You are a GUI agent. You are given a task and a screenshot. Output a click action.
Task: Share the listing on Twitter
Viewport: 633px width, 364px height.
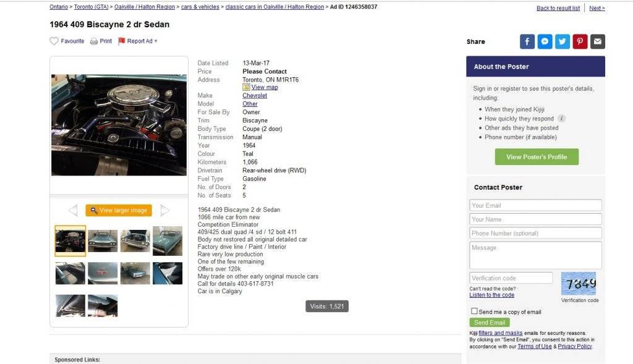coord(563,41)
